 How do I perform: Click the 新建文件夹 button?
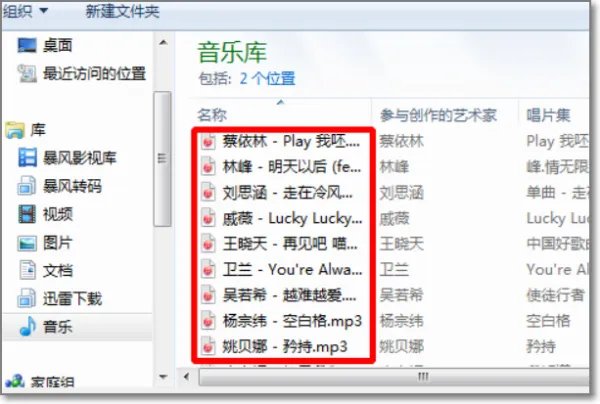(x=122, y=11)
